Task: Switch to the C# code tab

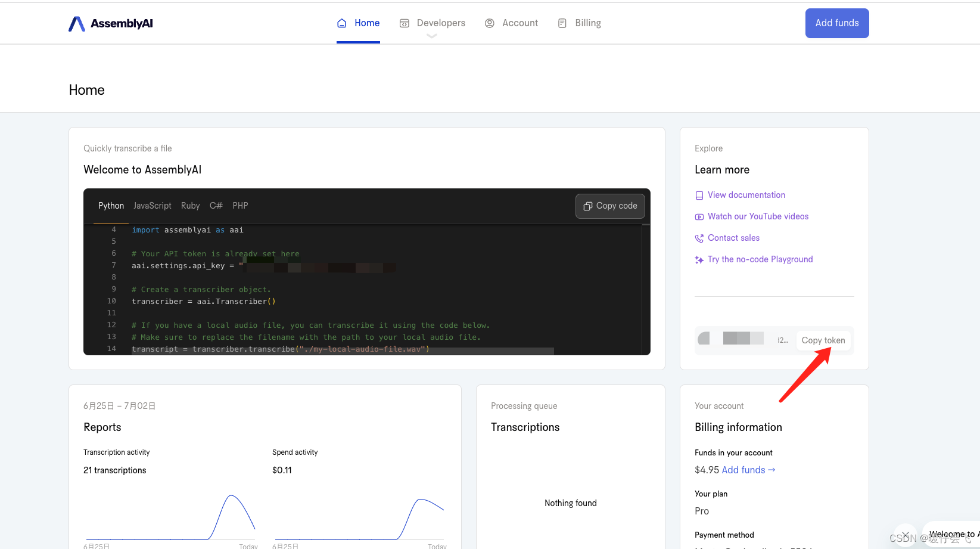Action: (x=216, y=206)
